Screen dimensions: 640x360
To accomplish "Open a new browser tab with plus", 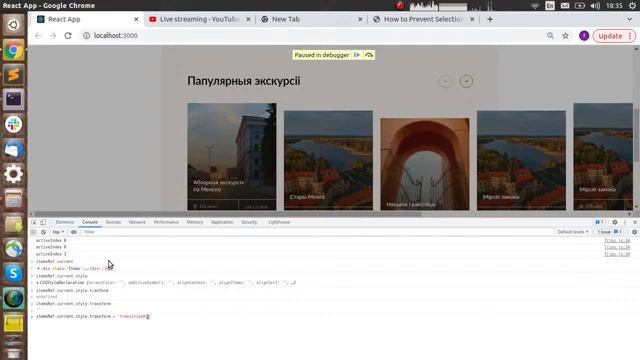I will pyautogui.click(x=490, y=19).
